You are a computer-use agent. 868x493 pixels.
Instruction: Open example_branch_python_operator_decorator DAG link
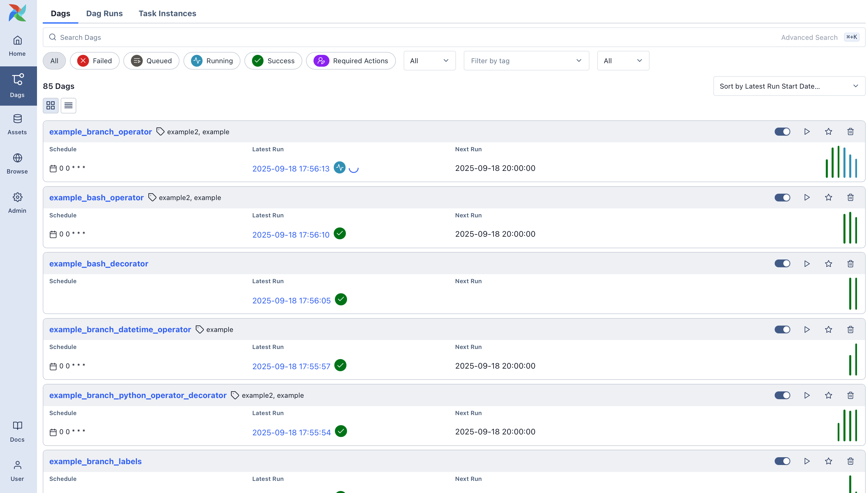pos(138,395)
